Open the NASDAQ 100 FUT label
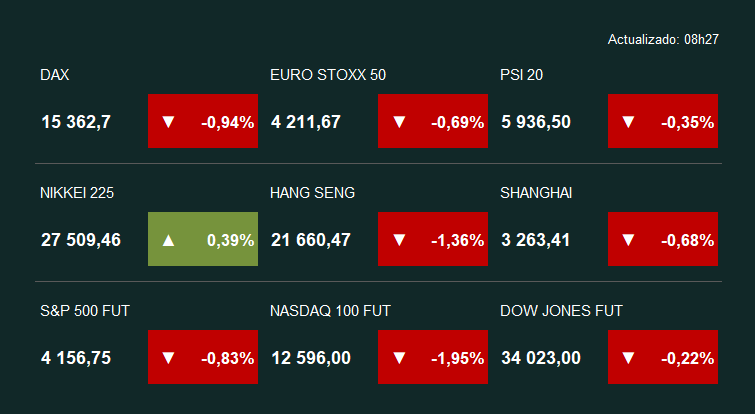The width and height of the screenshot is (755, 414). [333, 311]
